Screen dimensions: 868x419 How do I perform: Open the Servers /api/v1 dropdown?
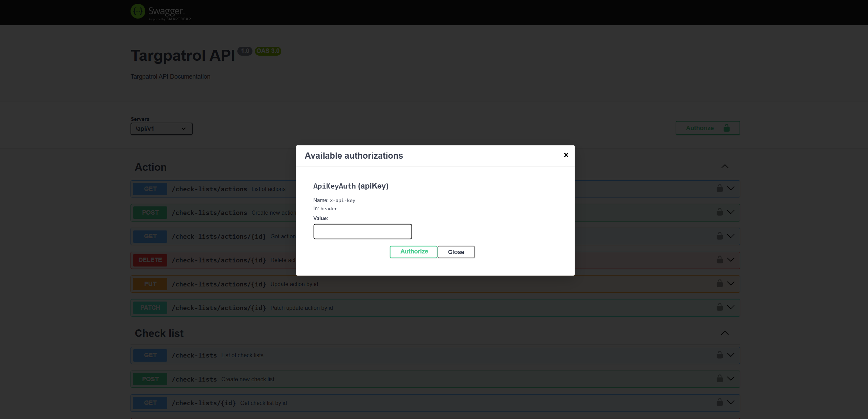pos(161,129)
